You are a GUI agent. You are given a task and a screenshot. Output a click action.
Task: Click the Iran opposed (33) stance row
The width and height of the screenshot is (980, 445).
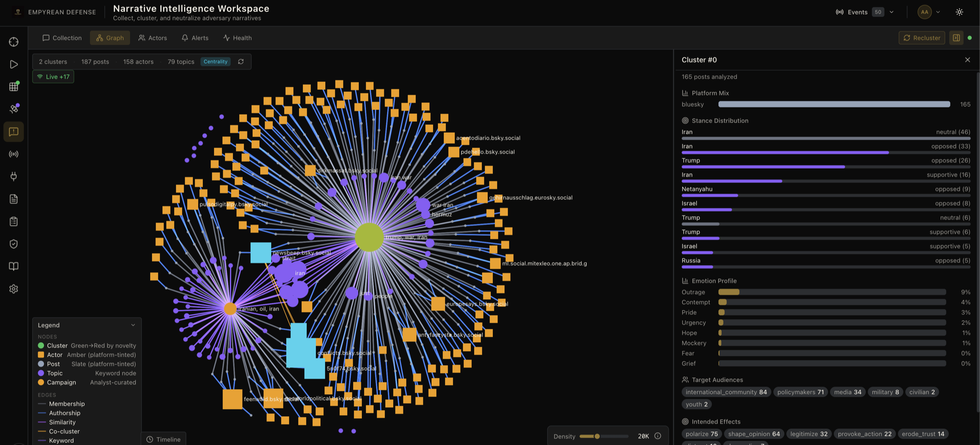pyautogui.click(x=826, y=149)
